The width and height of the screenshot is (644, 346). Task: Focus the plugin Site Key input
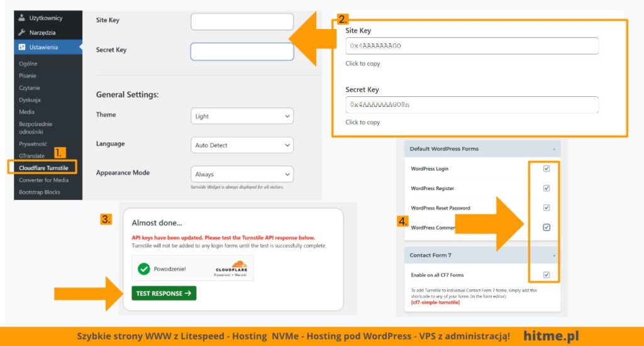coord(242,22)
